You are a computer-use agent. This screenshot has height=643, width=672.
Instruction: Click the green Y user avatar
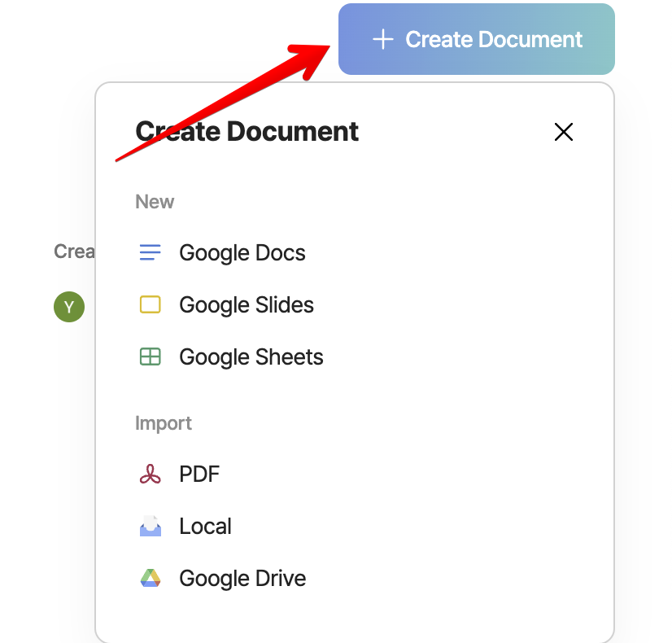tap(69, 307)
